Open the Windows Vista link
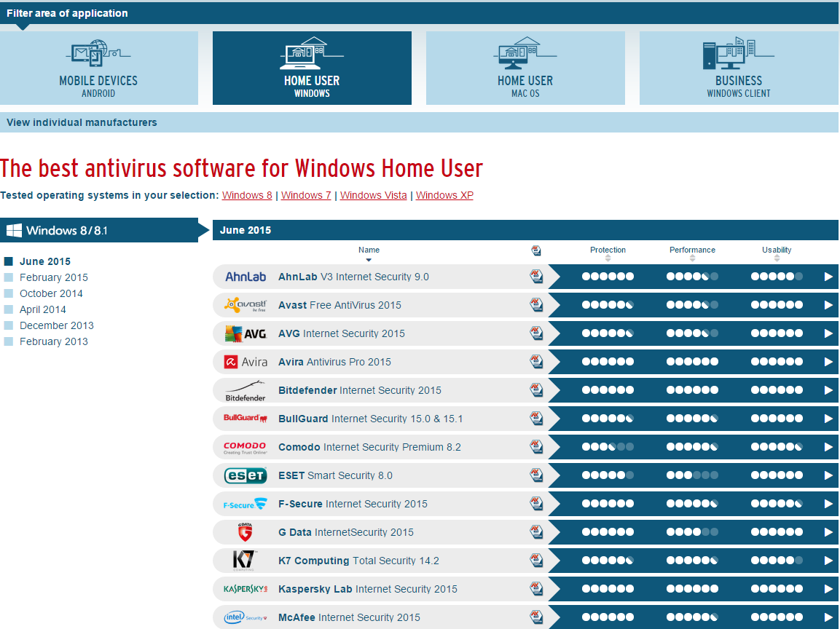This screenshot has height=629, width=840. (x=374, y=195)
